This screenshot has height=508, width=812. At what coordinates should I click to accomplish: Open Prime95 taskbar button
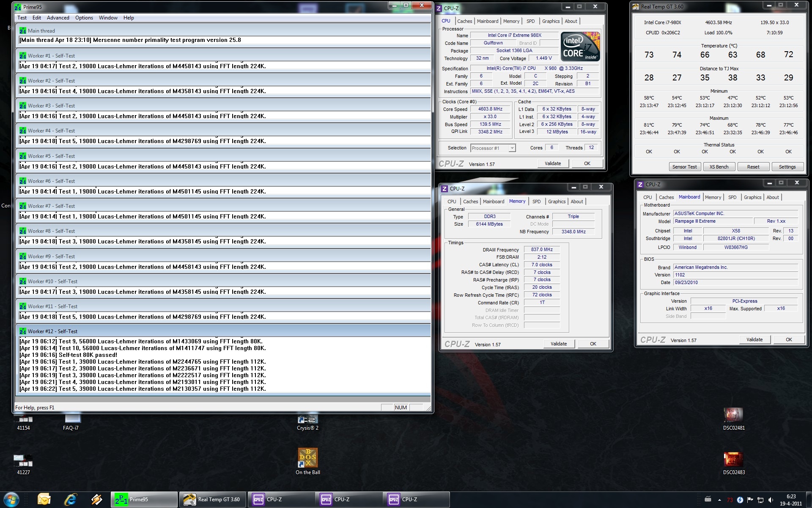(144, 500)
